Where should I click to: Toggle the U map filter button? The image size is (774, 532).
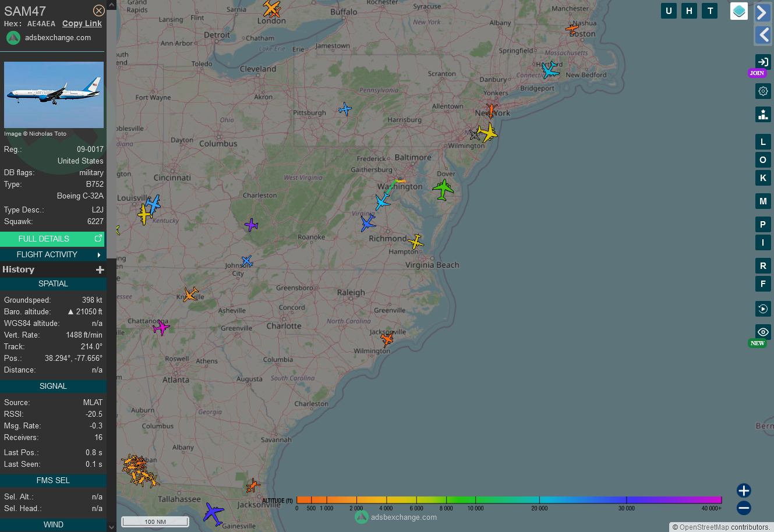click(669, 10)
